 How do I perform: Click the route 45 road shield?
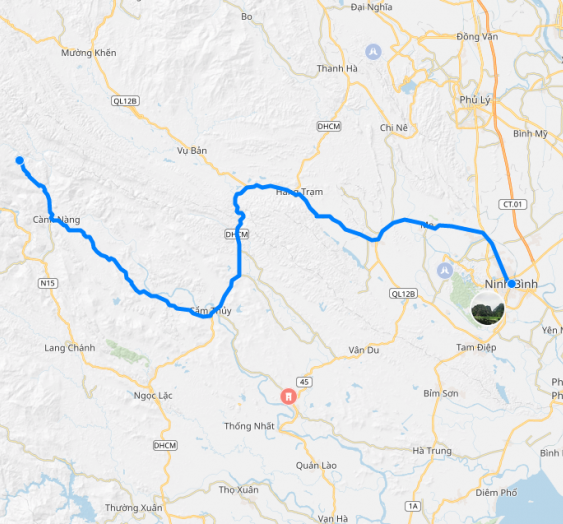(304, 382)
